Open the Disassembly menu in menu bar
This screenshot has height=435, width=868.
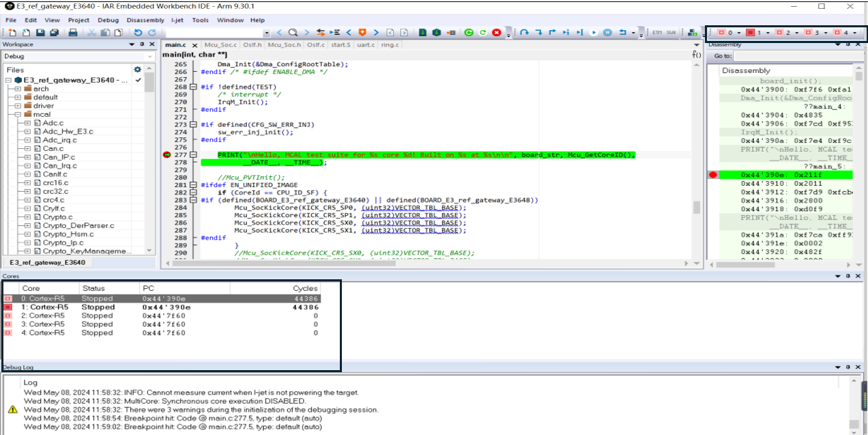pyautogui.click(x=145, y=20)
